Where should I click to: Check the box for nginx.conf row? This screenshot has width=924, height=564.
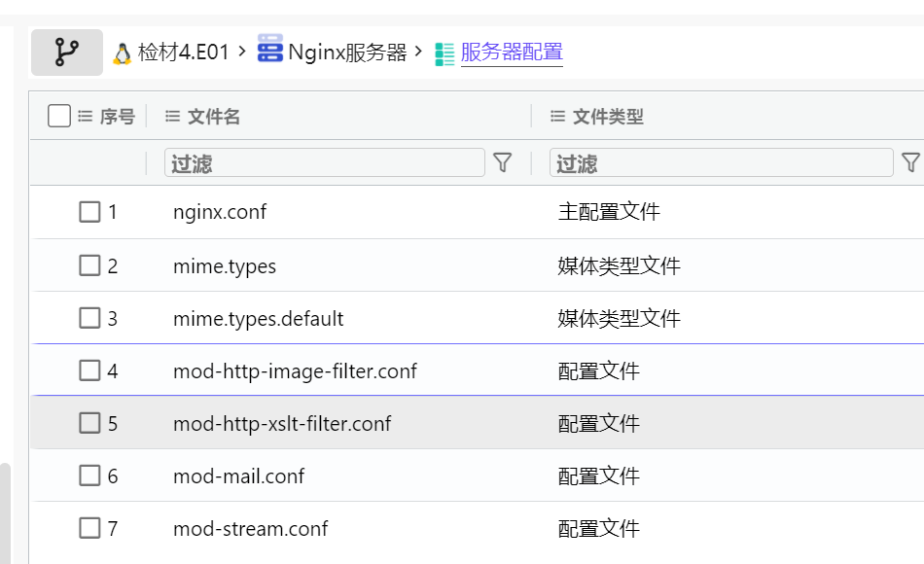point(89,212)
